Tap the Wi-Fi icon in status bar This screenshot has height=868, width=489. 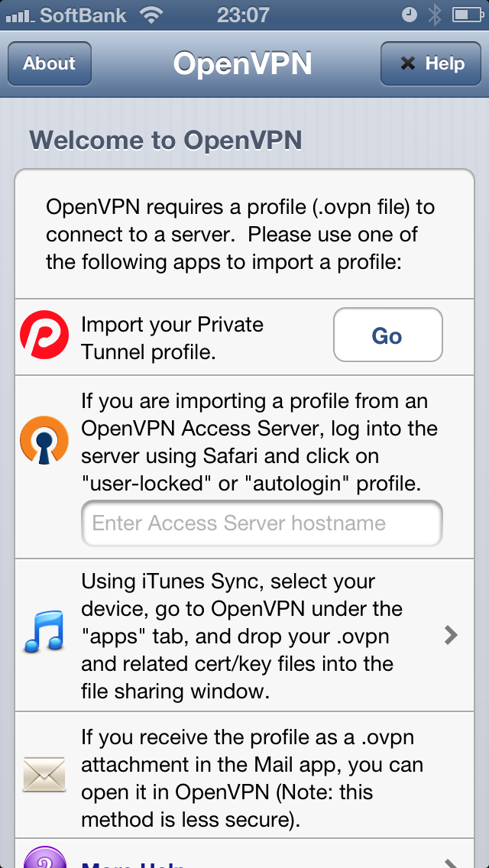point(151,15)
